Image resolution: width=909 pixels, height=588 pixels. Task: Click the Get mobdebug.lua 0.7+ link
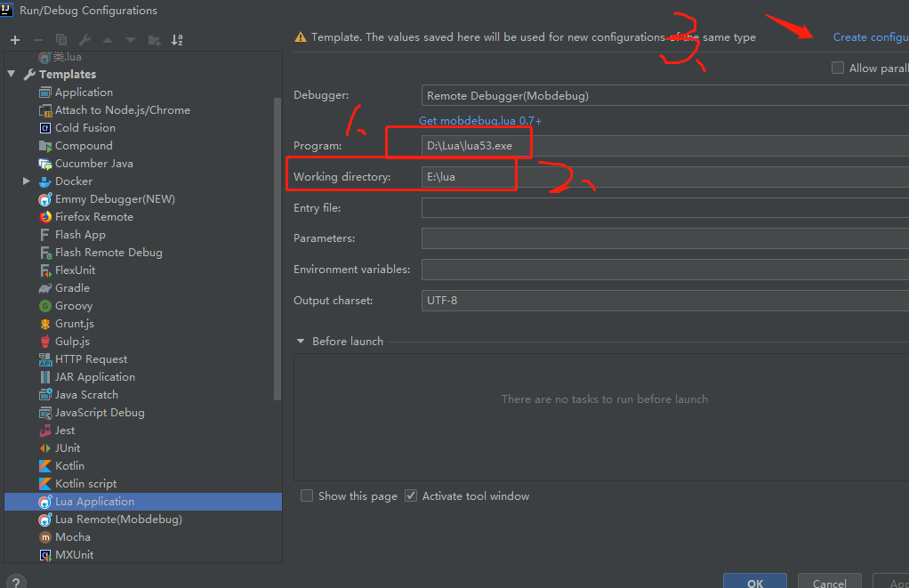(480, 121)
